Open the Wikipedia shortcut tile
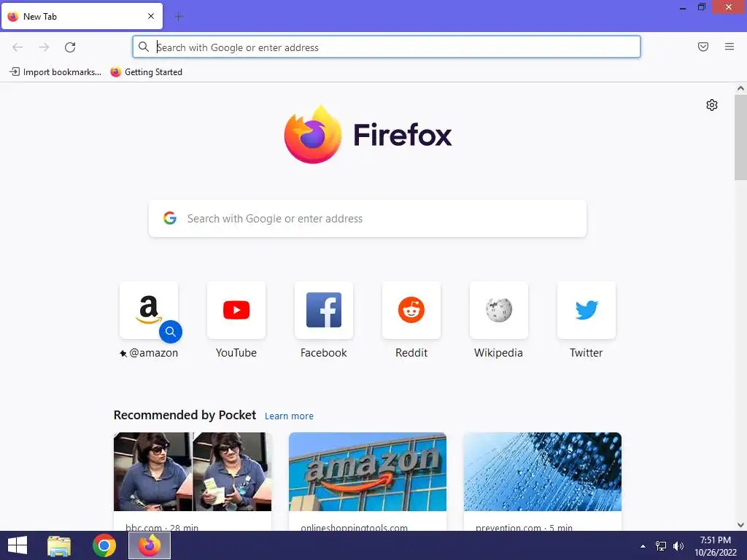Viewport: 747px width, 560px height. [x=499, y=310]
